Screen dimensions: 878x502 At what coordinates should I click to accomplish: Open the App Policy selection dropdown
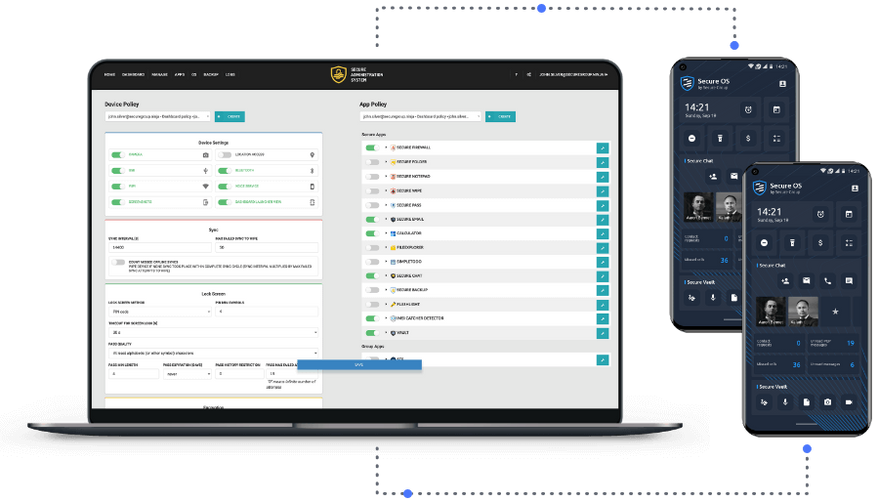coord(421,116)
